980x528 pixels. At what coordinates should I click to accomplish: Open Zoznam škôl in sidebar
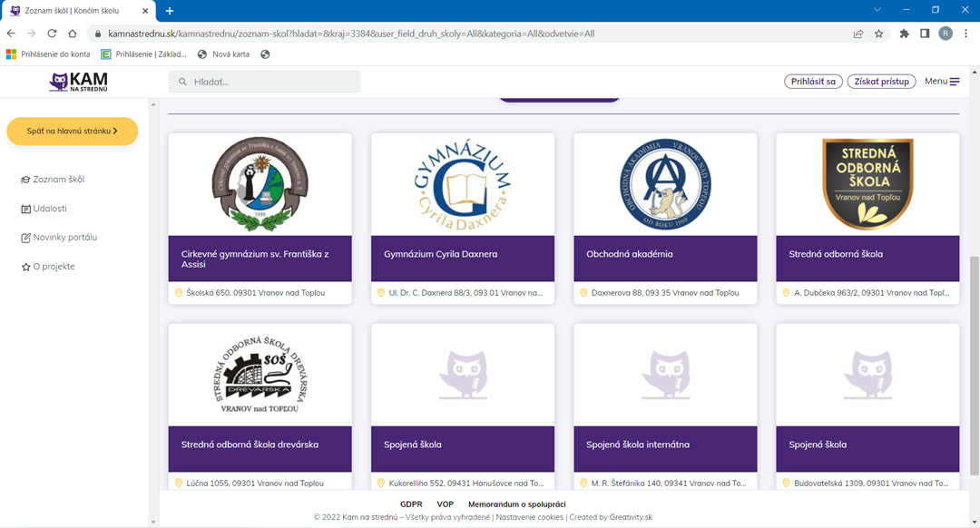click(58, 180)
